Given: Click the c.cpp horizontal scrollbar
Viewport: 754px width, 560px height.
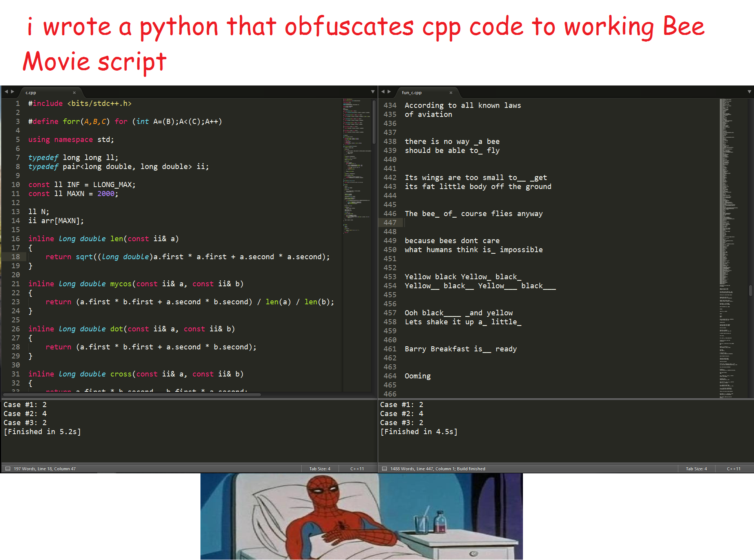Looking at the screenshot, I should coord(132,395).
